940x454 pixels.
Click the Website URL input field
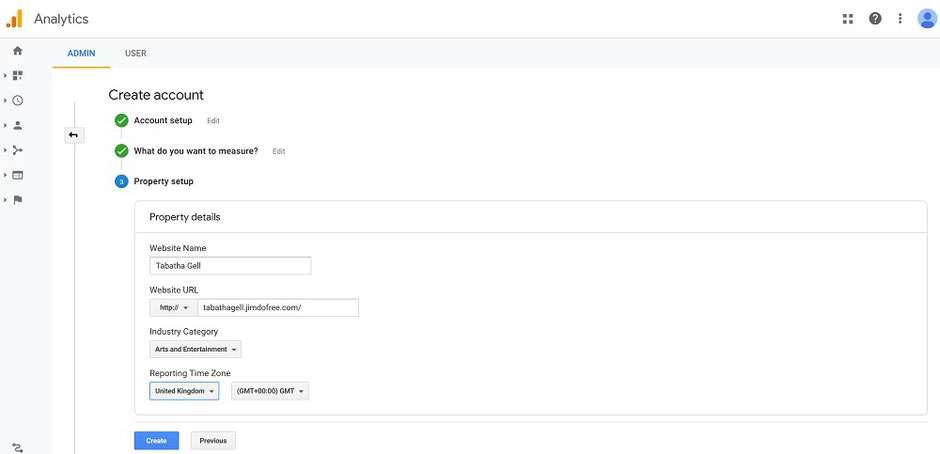pyautogui.click(x=278, y=308)
